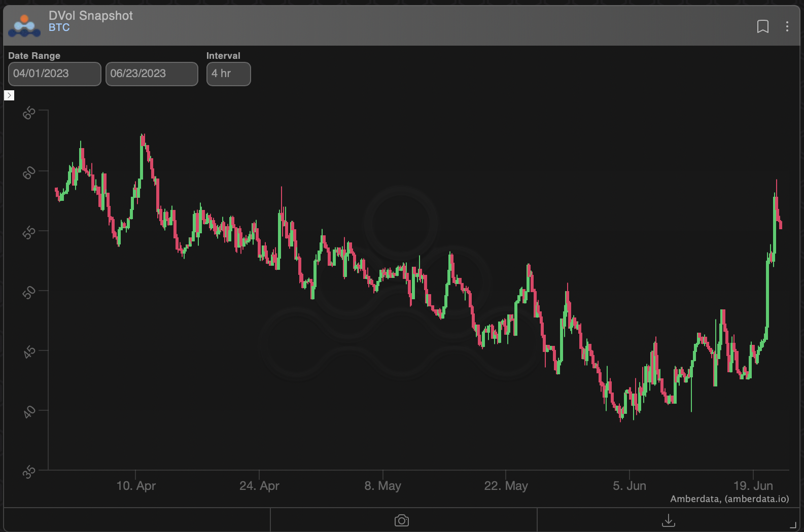Select the 8. May x-axis label
This screenshot has height=532, width=804.
pyautogui.click(x=382, y=486)
